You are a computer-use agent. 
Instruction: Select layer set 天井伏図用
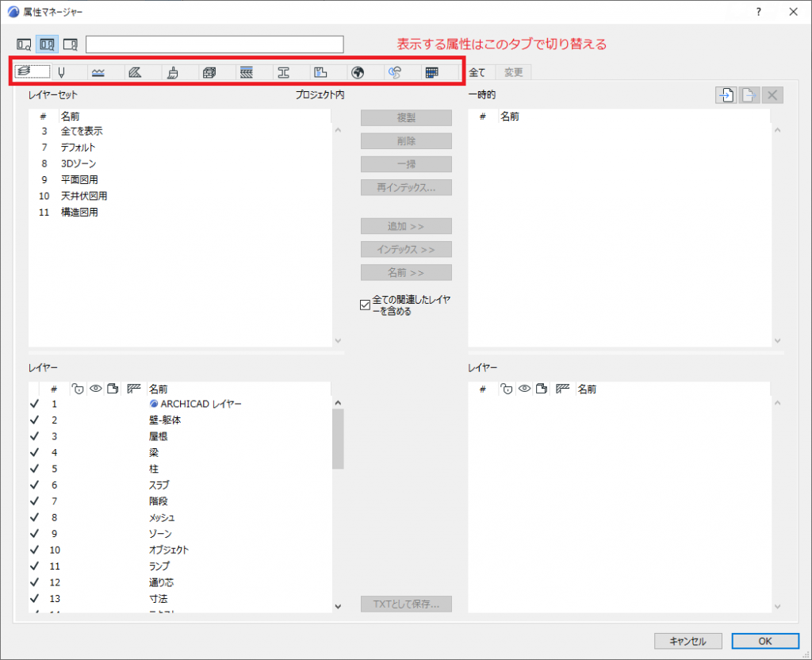180,197
